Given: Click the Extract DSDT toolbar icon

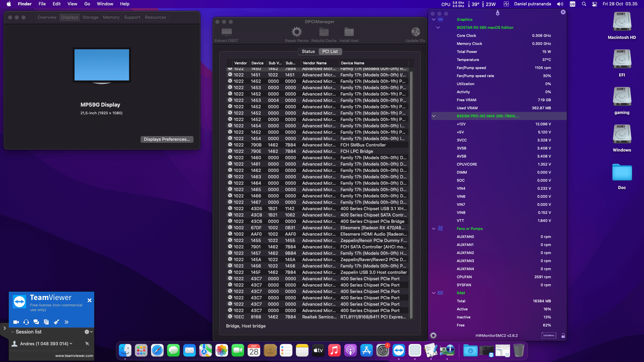Looking at the screenshot, I should point(227,32).
